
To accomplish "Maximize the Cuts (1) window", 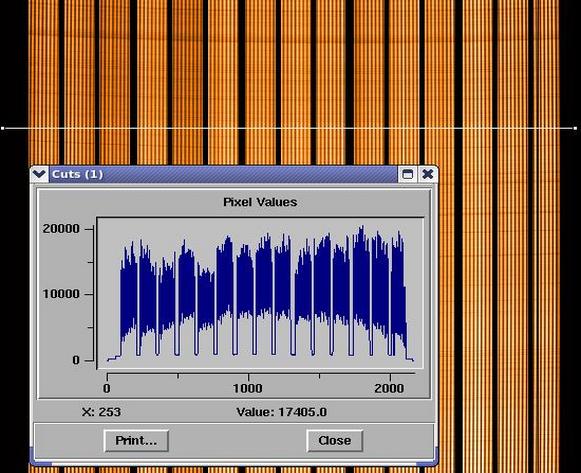I will 408,174.
